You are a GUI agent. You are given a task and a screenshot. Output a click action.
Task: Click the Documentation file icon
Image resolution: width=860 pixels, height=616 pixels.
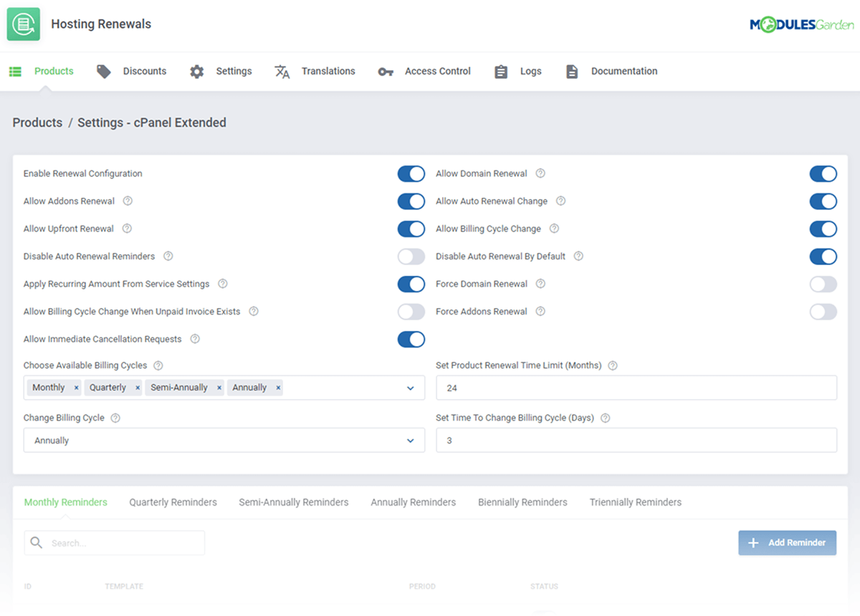click(572, 72)
